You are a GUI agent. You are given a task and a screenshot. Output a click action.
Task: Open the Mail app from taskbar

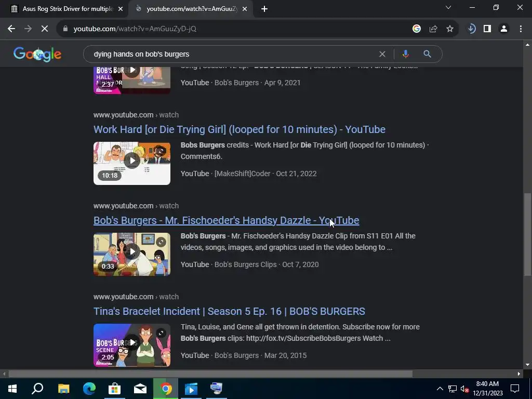click(x=140, y=389)
